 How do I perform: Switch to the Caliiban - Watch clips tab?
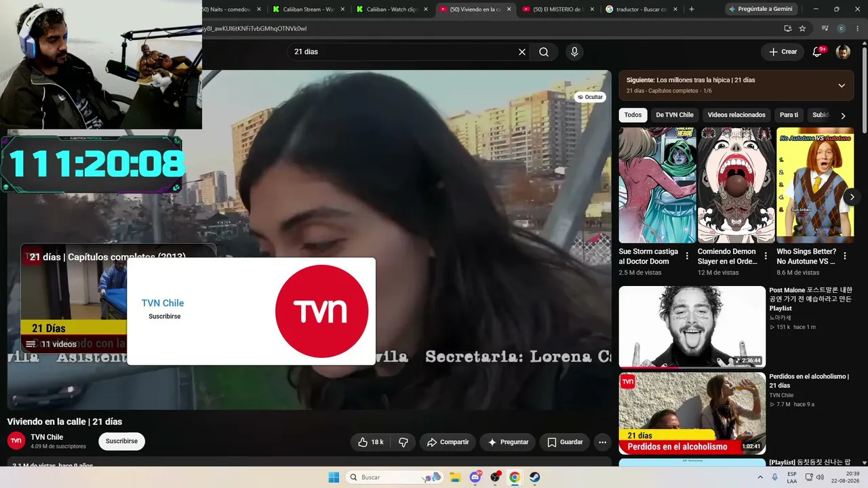391,9
